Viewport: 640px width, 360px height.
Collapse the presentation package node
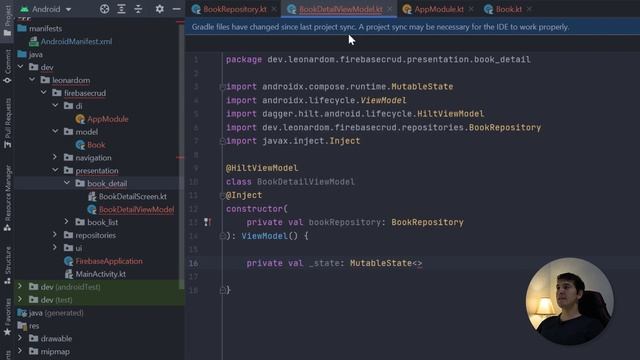pos(56,171)
